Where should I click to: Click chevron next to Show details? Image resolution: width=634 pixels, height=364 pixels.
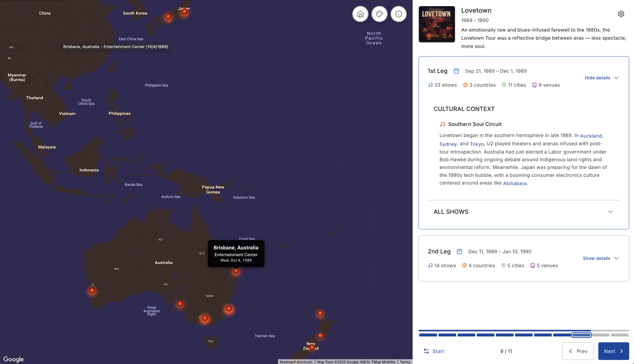pyautogui.click(x=616, y=258)
